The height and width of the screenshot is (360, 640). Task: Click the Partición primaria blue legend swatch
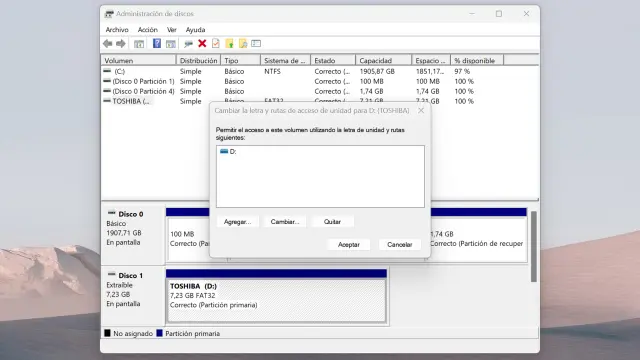tap(160, 333)
